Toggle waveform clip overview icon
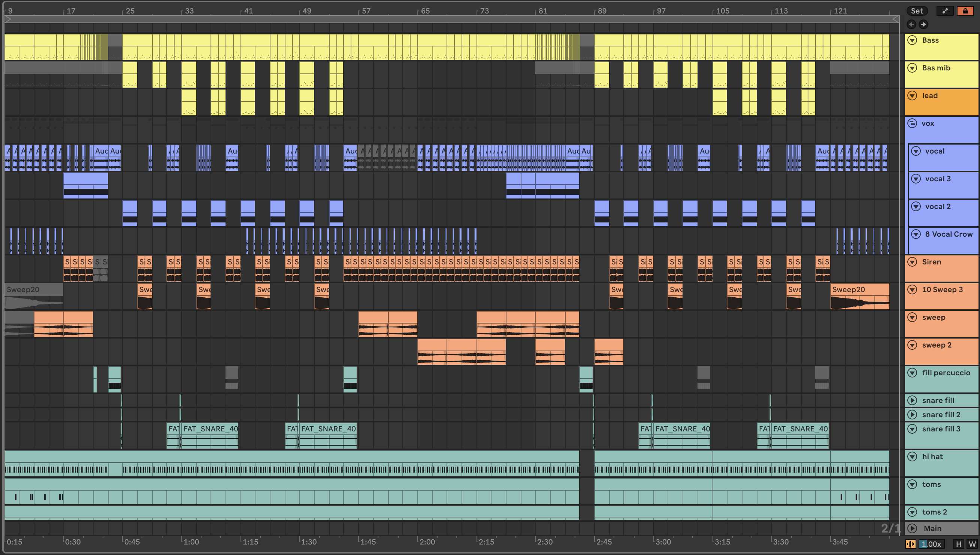 [911, 544]
